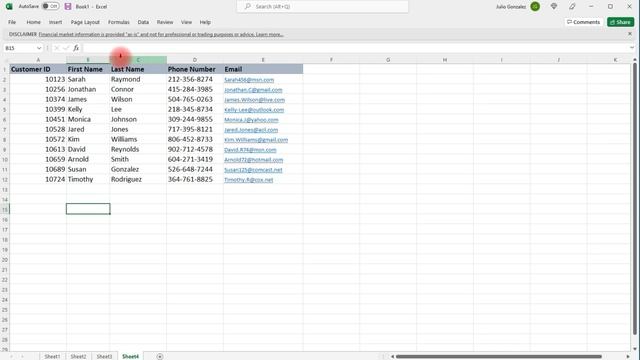
Task: Click the vertical scroll up arrow
Action: point(635,60)
